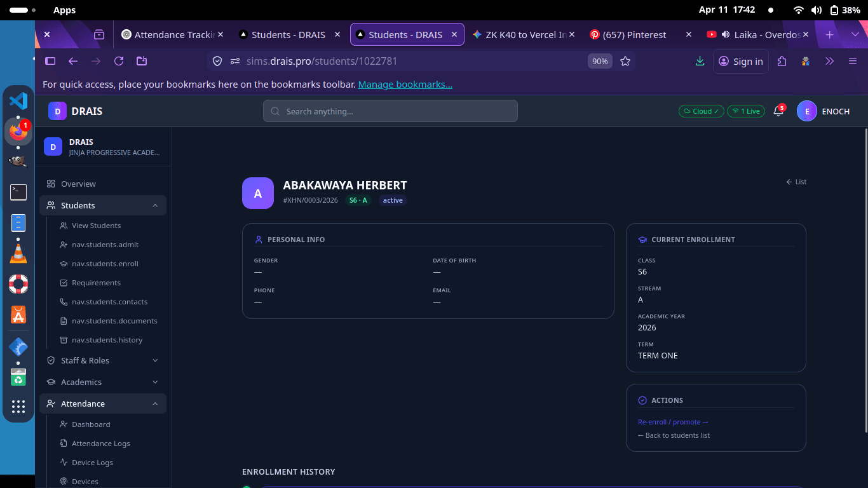This screenshot has height=488, width=868.
Task: Click the Search anything input field
Action: pyautogui.click(x=390, y=111)
